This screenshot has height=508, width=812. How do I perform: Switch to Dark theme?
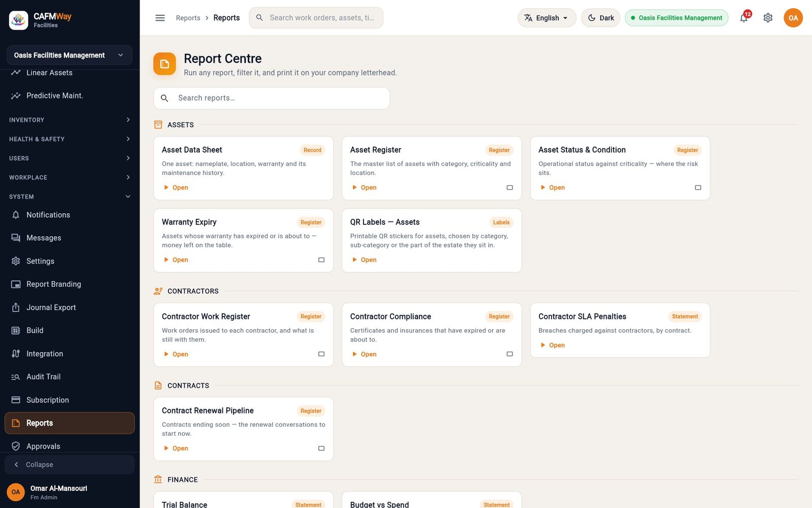click(600, 18)
